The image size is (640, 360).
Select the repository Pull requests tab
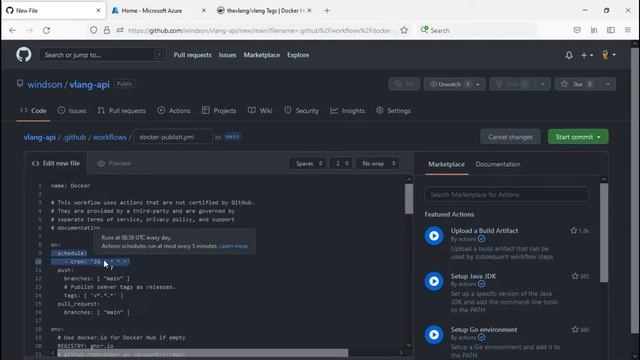point(122,111)
